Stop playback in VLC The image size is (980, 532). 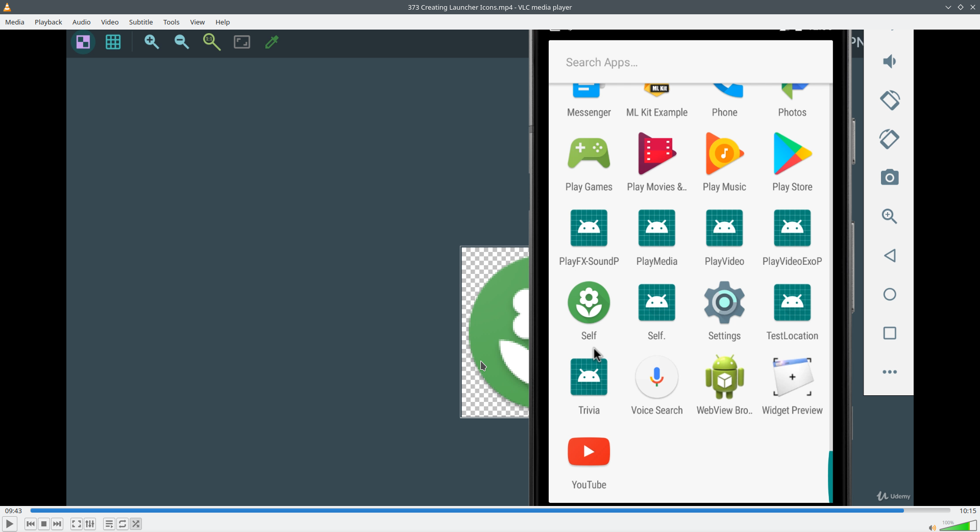click(x=44, y=524)
